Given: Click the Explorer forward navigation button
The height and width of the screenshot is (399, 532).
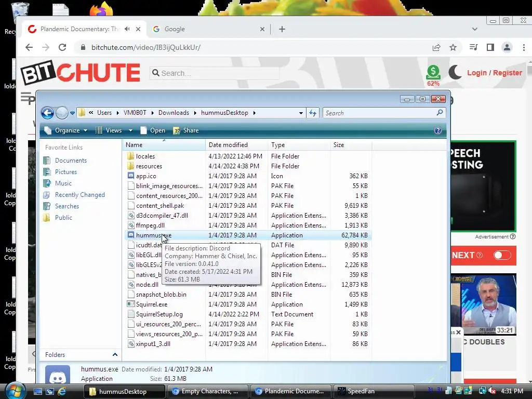Looking at the screenshot, I should tap(62, 113).
